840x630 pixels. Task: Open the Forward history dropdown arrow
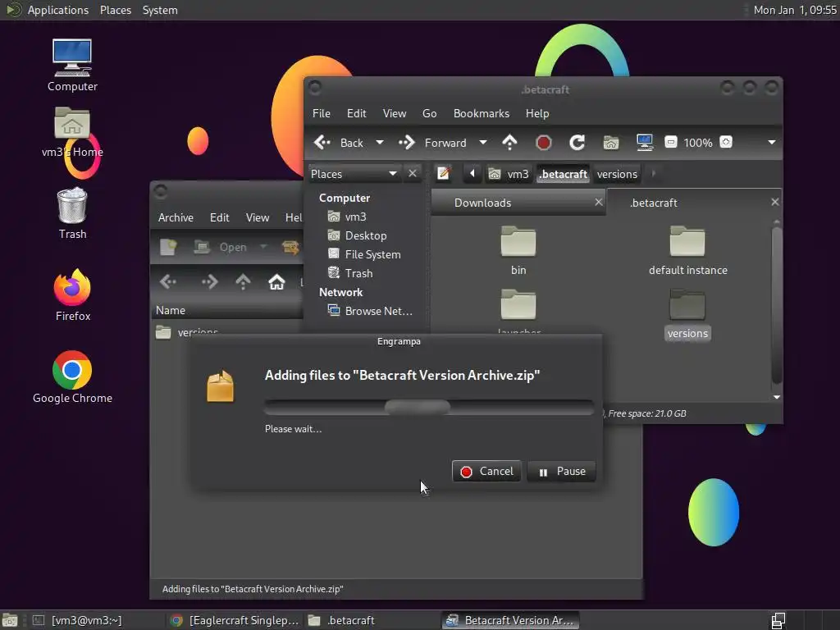point(482,143)
